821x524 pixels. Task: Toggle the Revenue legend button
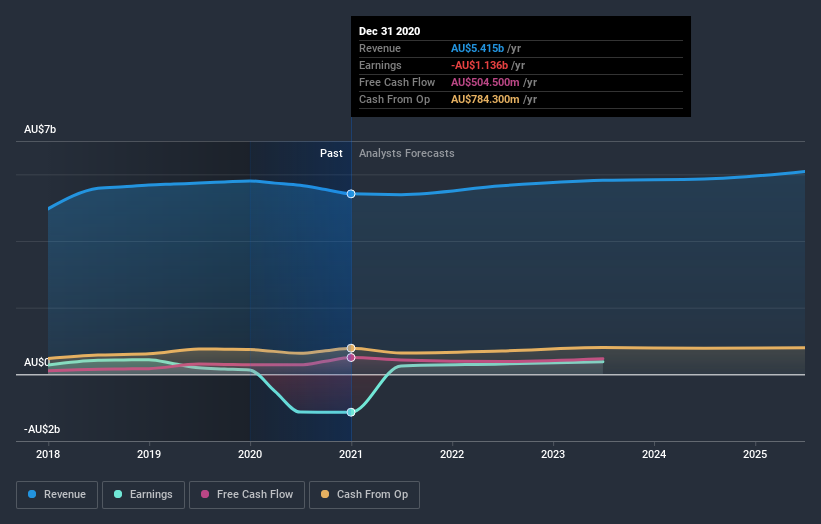click(57, 495)
